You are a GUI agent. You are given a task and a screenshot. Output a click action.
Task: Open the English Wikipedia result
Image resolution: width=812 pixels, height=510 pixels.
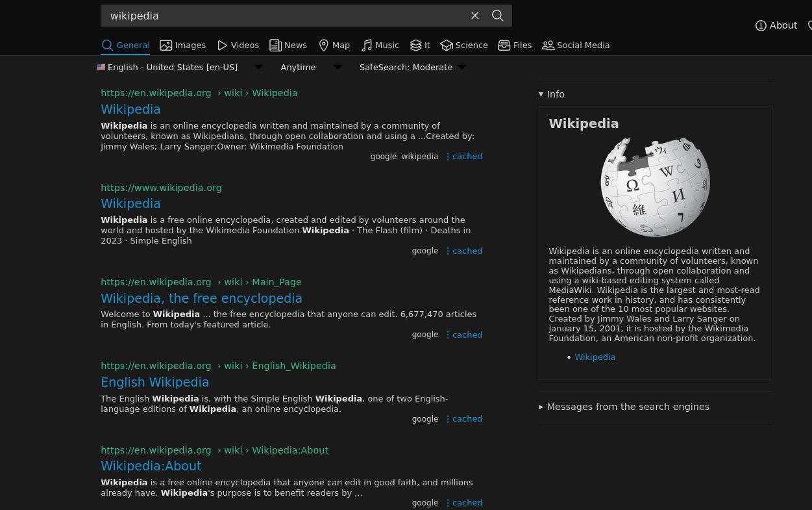[x=154, y=382]
